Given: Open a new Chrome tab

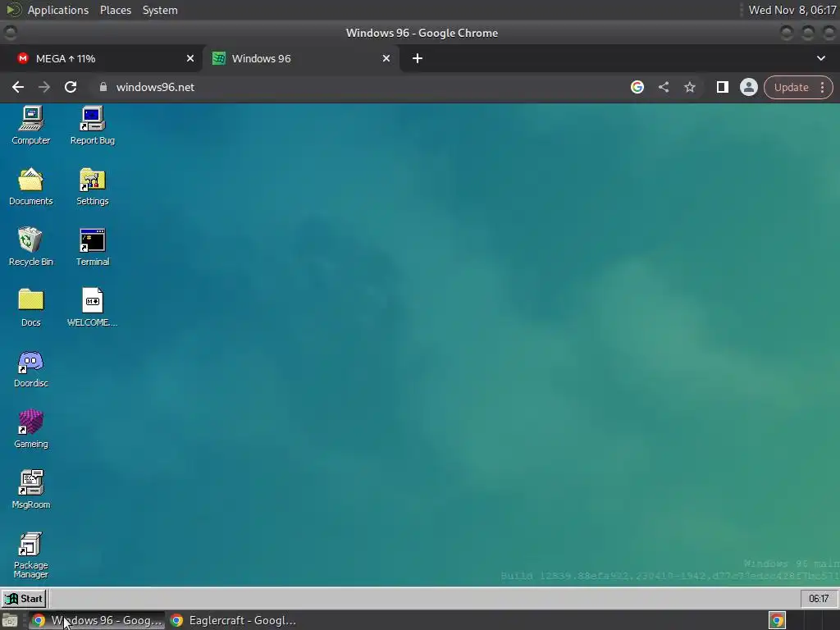Looking at the screenshot, I should click(x=418, y=58).
